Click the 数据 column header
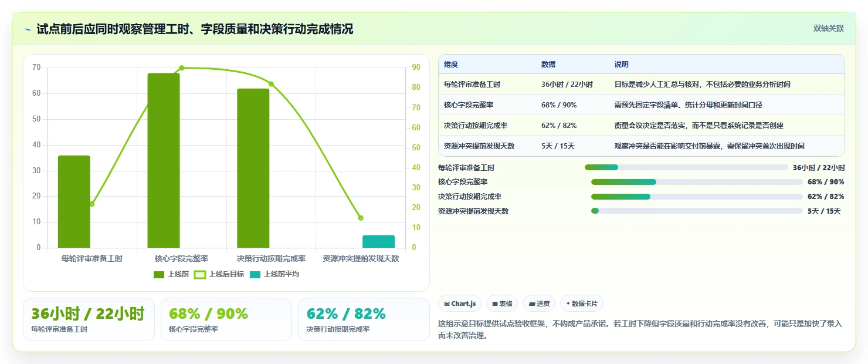The height and width of the screenshot is (364, 868). click(548, 65)
